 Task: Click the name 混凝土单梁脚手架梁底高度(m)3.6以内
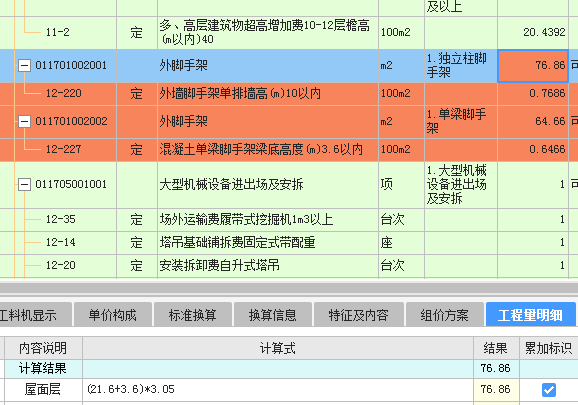pyautogui.click(x=261, y=149)
